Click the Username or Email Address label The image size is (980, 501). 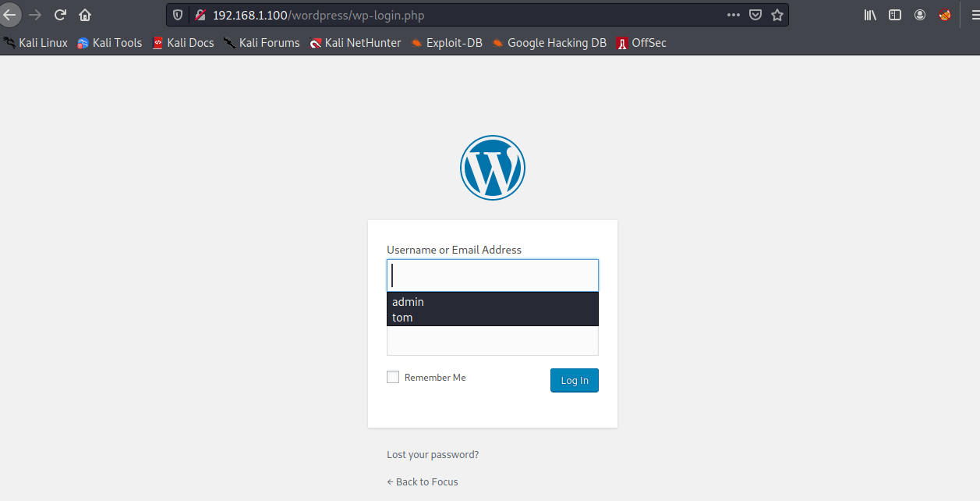pos(455,250)
